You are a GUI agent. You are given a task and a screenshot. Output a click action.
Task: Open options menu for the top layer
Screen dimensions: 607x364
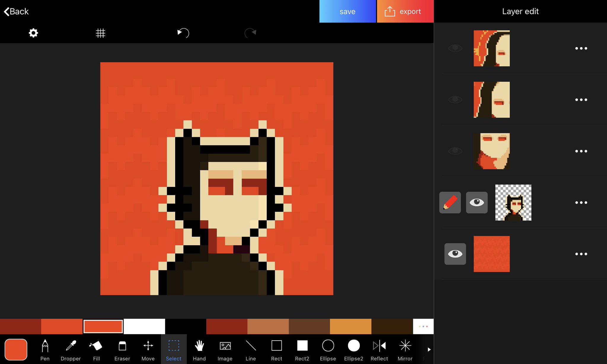pyautogui.click(x=581, y=48)
